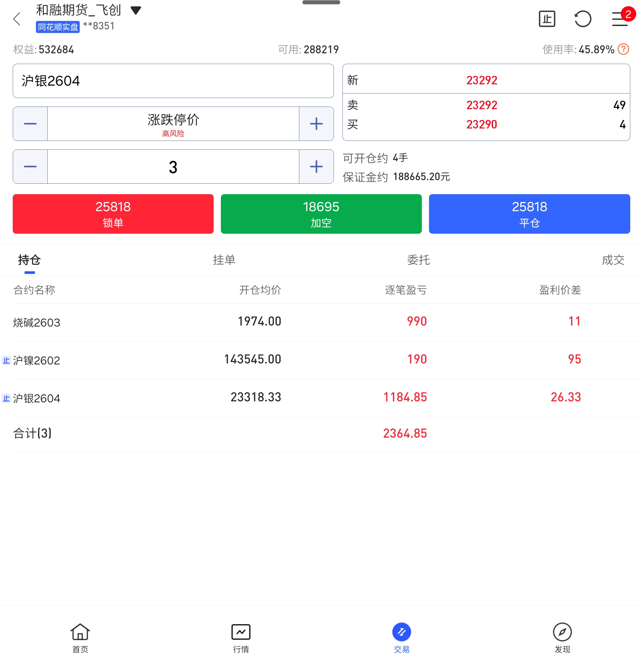Increase the price with plus button
Screen dimensions: 643x672
316,124
